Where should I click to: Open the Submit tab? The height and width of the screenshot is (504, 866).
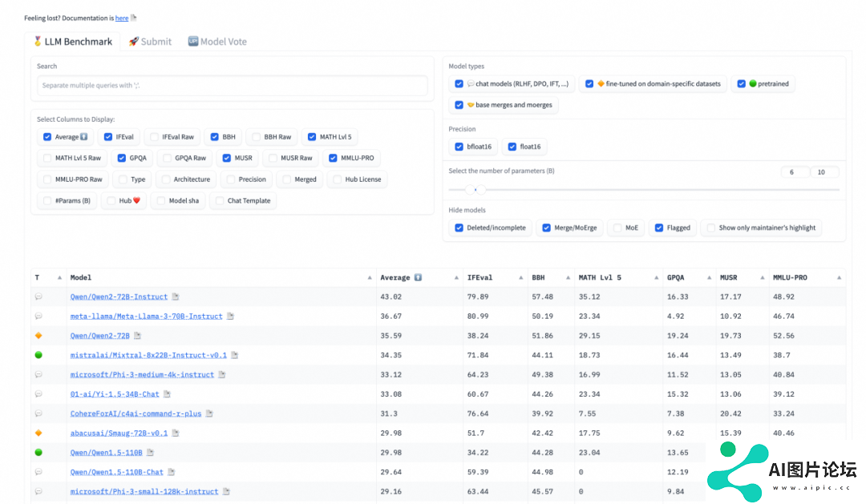point(150,42)
